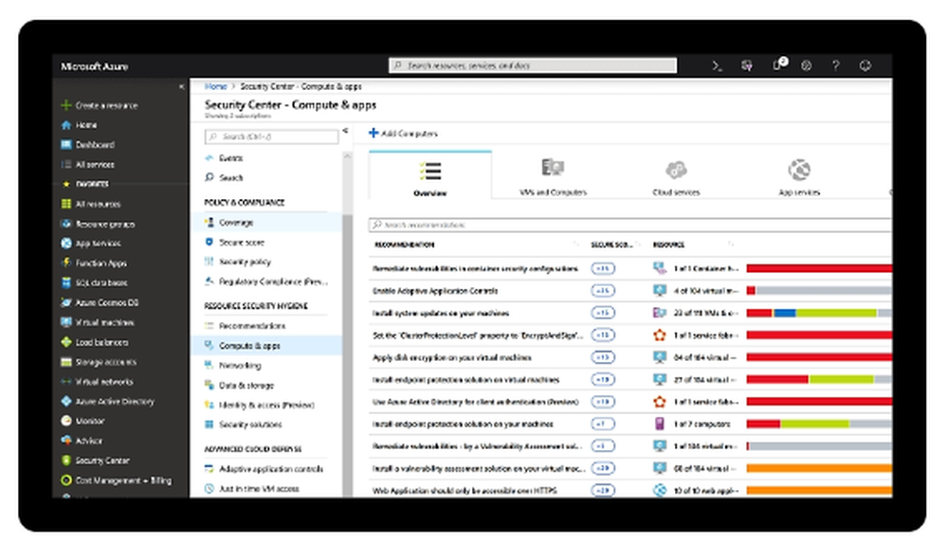Open Security policy menu item
The width and height of the screenshot is (948, 560).
click(x=238, y=262)
